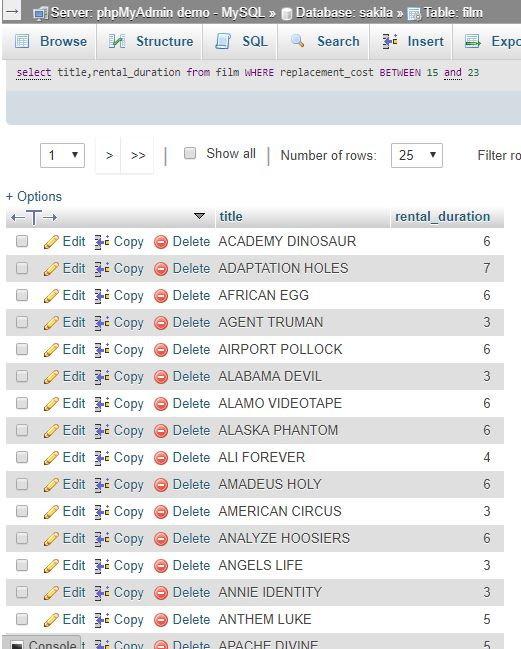The image size is (521, 649).
Task: Click the red delete icon for ALABAMA DEVIL
Action: [x=161, y=377]
